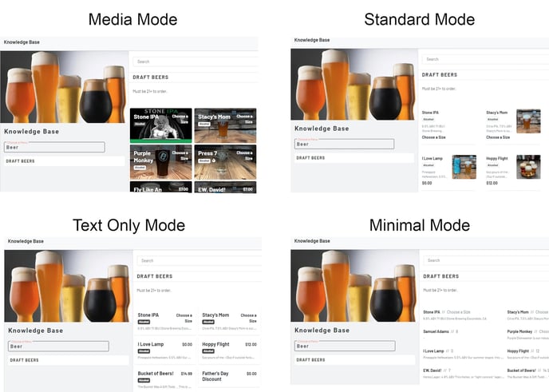The height and width of the screenshot is (392, 549).
Task: Click Samuel Adams in Minimal Mode list
Action: pos(436,331)
